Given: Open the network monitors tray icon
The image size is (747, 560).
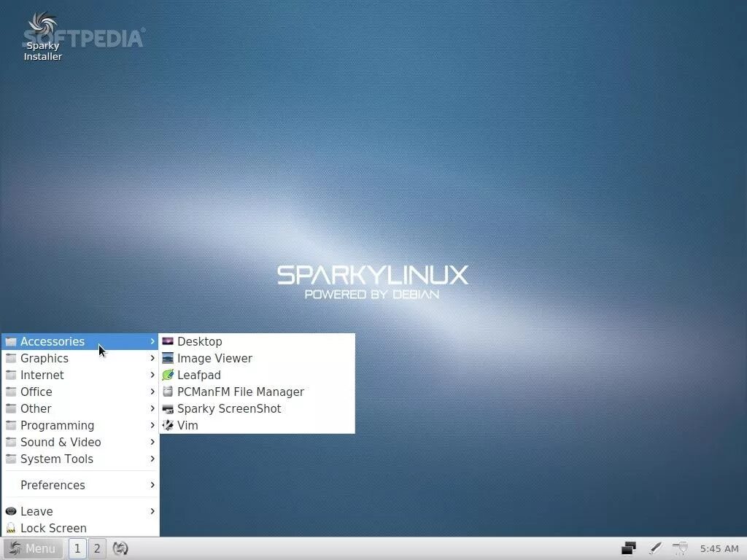Looking at the screenshot, I should coord(628,548).
